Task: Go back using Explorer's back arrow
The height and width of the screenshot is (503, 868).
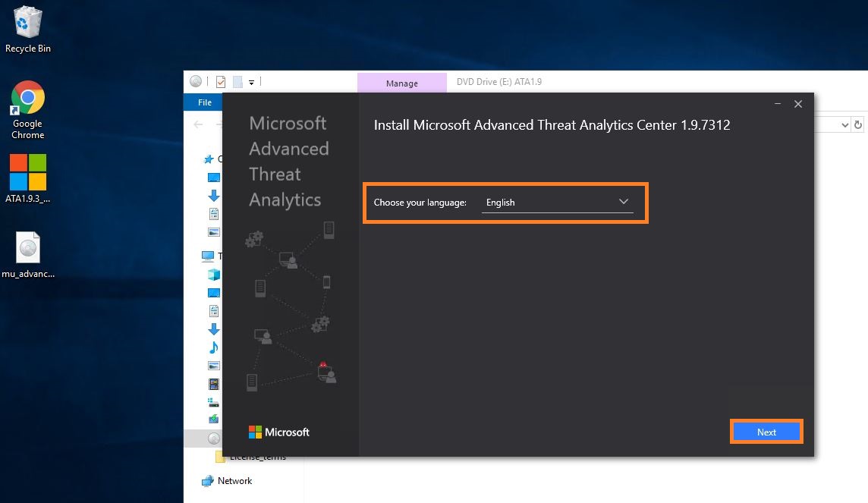Action: point(198,124)
